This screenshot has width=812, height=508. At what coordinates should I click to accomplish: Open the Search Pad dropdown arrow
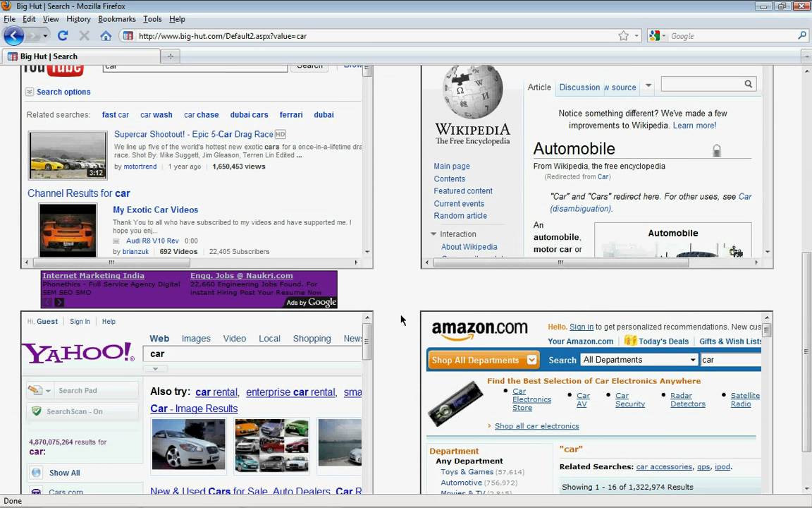tap(48, 391)
